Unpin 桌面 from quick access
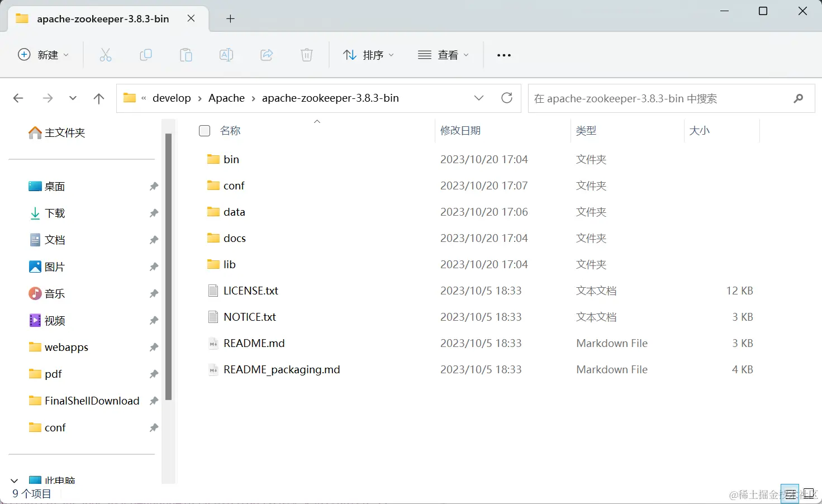Screen dimensions: 822x504 pos(154,186)
